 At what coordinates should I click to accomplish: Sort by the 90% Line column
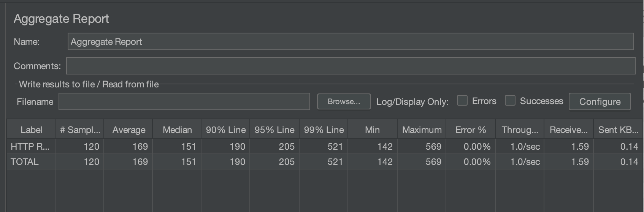tap(226, 130)
